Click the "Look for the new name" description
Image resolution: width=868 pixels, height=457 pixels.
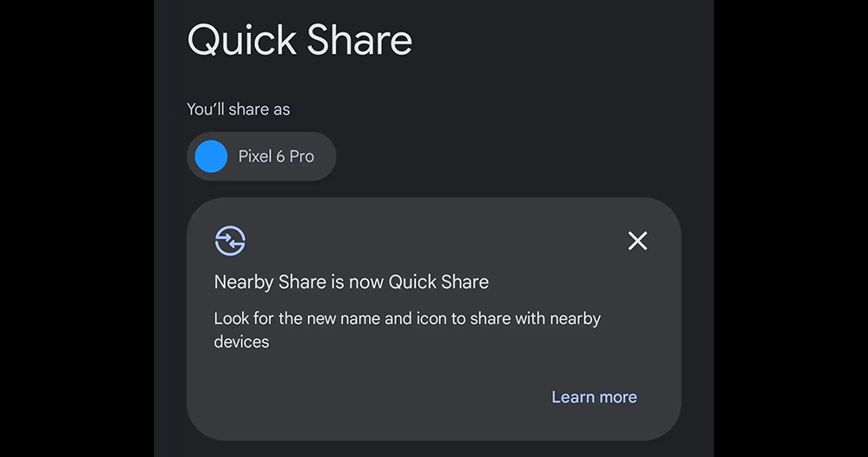407,329
